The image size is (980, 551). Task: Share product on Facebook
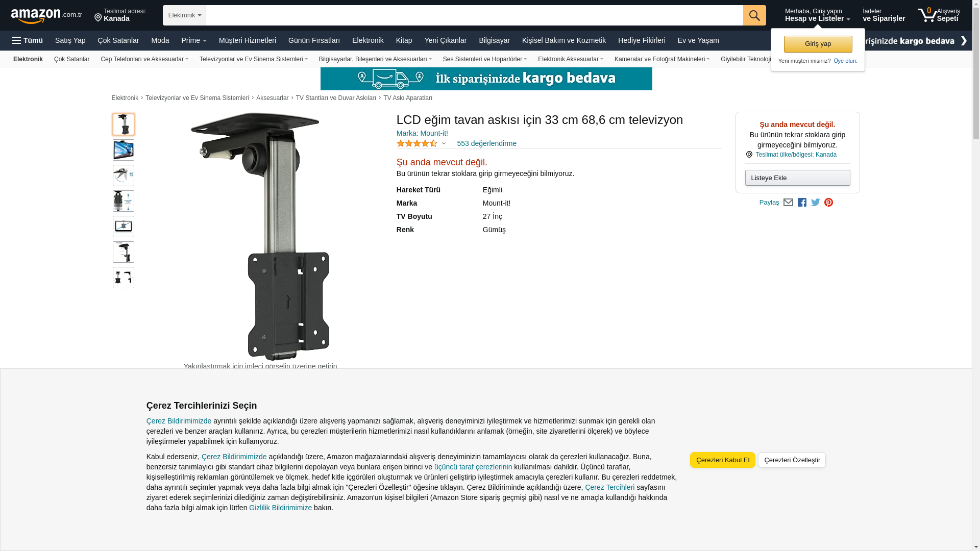click(802, 203)
